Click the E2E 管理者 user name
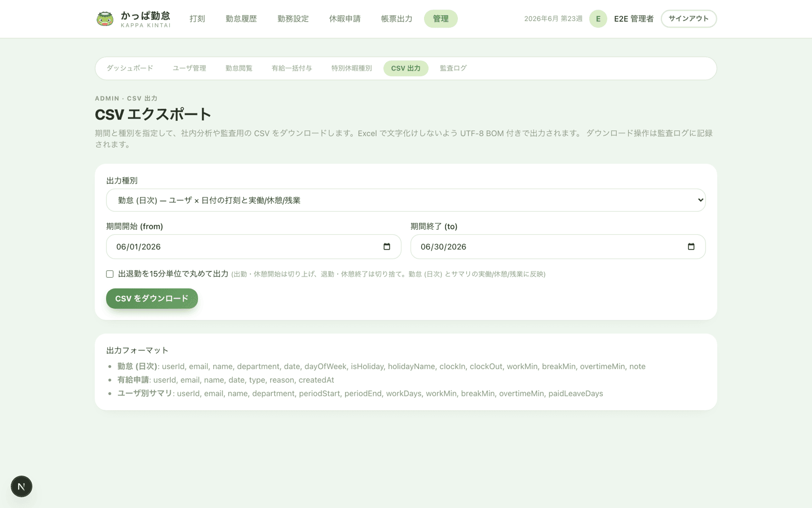This screenshot has width=812, height=508. (634, 19)
